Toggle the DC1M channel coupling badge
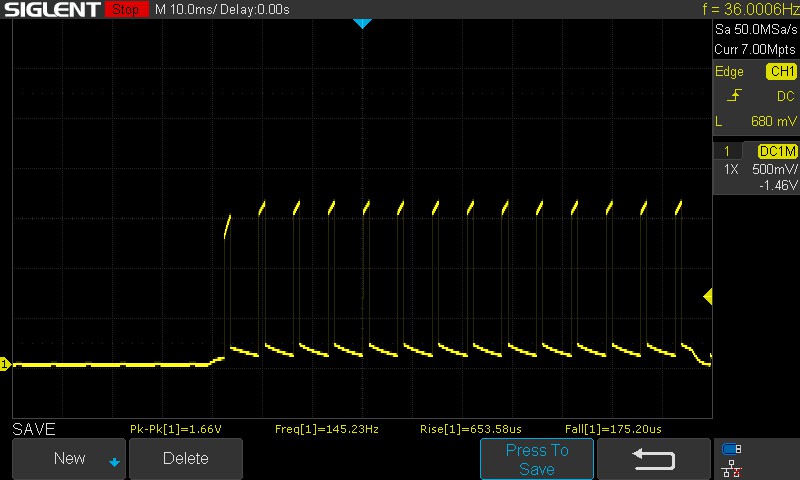 tap(777, 151)
